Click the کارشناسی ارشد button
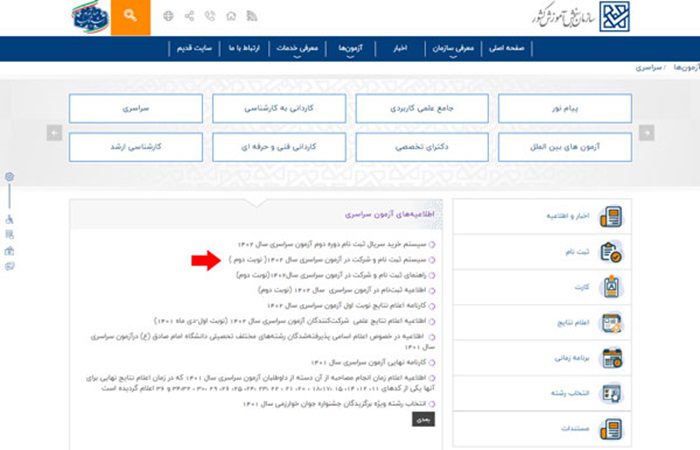Viewport: 700px width, 450px height. pyautogui.click(x=136, y=147)
